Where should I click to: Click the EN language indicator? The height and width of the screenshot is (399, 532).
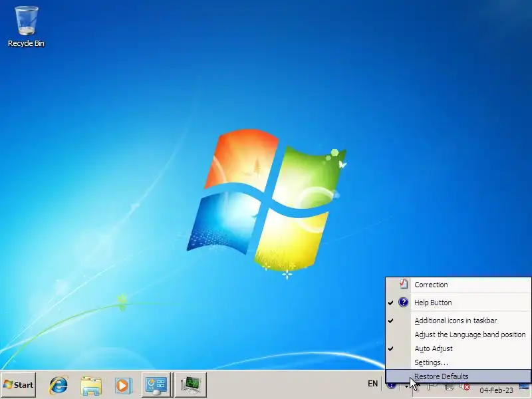pos(372,384)
